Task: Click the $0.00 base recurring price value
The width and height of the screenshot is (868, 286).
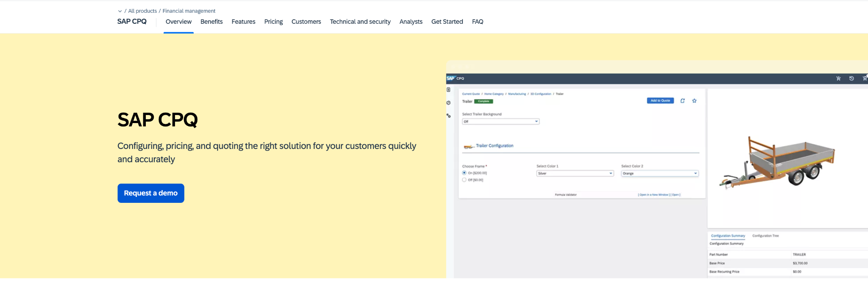Action: coord(797,272)
